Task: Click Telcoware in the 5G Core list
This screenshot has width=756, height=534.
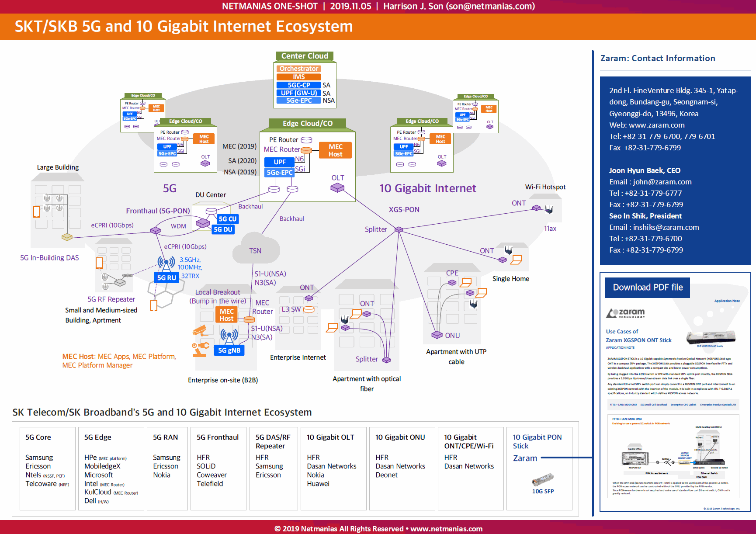Action: 41,484
